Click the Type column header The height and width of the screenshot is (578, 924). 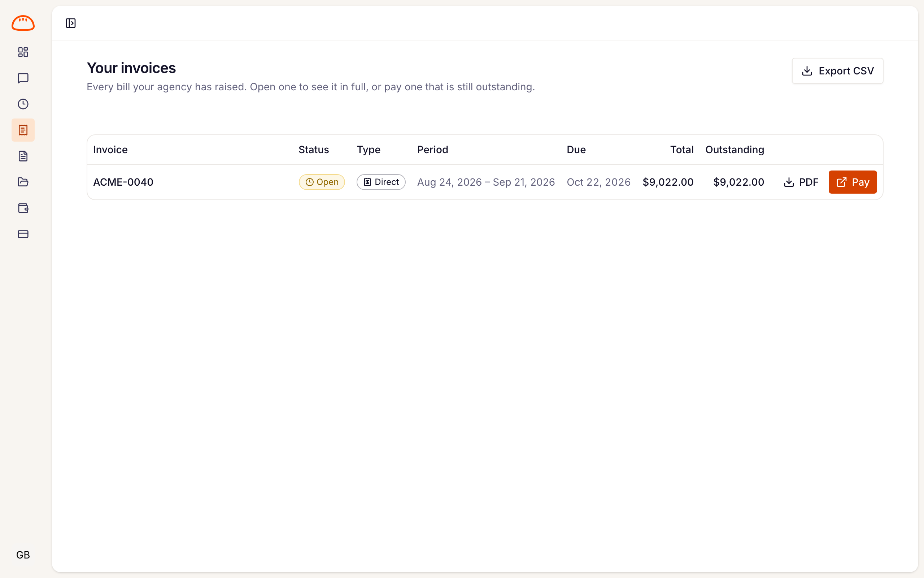[x=369, y=150]
